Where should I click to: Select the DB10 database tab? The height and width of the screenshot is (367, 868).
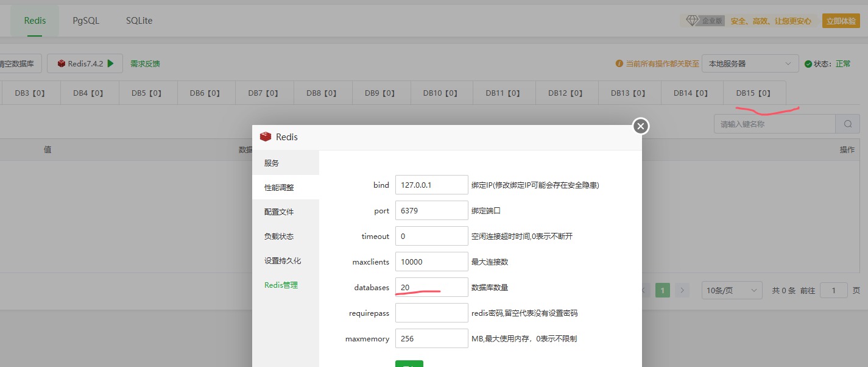440,93
